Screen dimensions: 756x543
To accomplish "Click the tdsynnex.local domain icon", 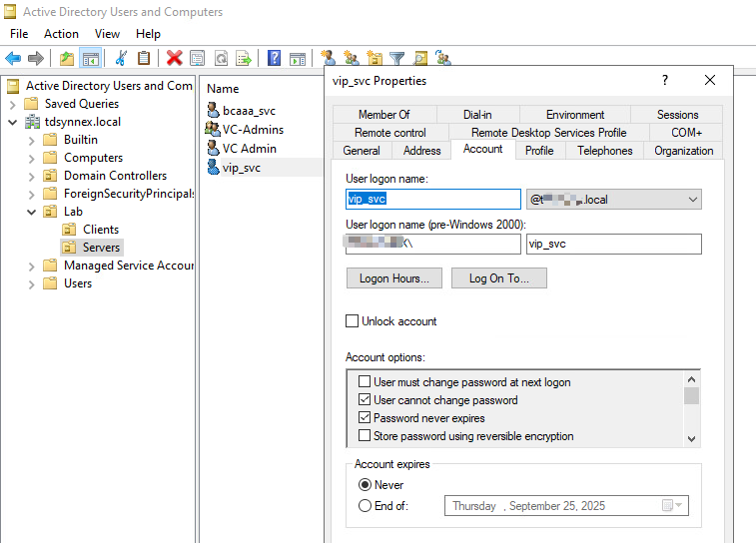I will point(32,122).
